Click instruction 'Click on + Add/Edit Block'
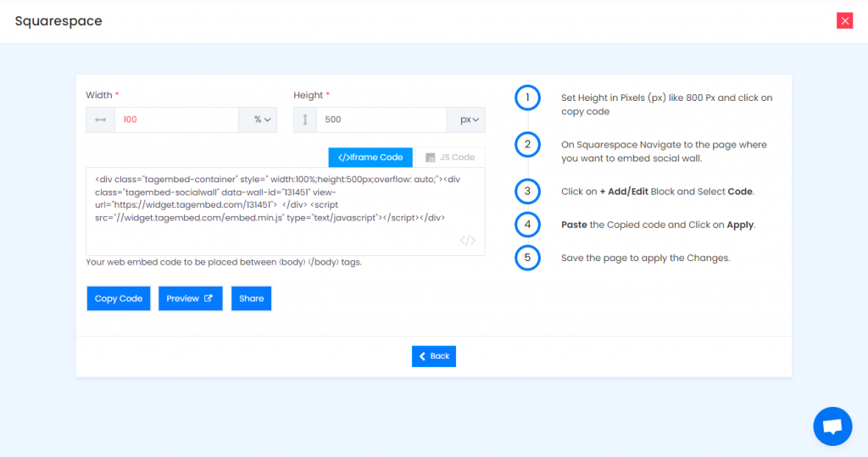 pyautogui.click(x=658, y=192)
